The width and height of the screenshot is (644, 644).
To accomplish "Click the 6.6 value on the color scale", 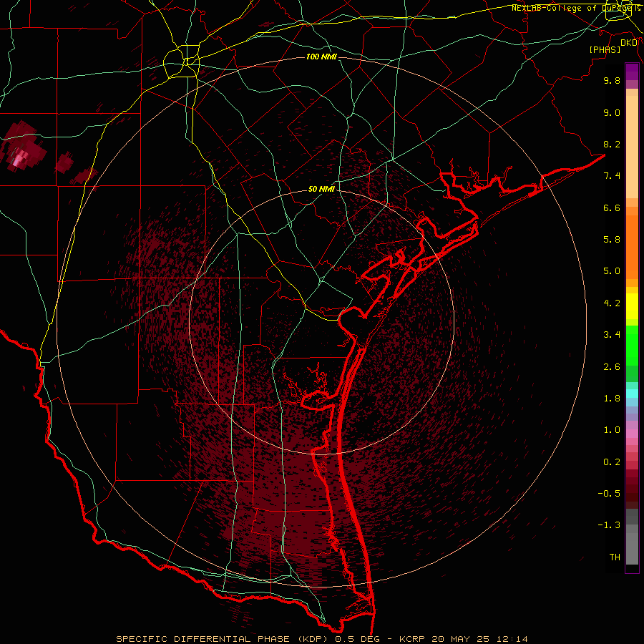I will [x=612, y=208].
